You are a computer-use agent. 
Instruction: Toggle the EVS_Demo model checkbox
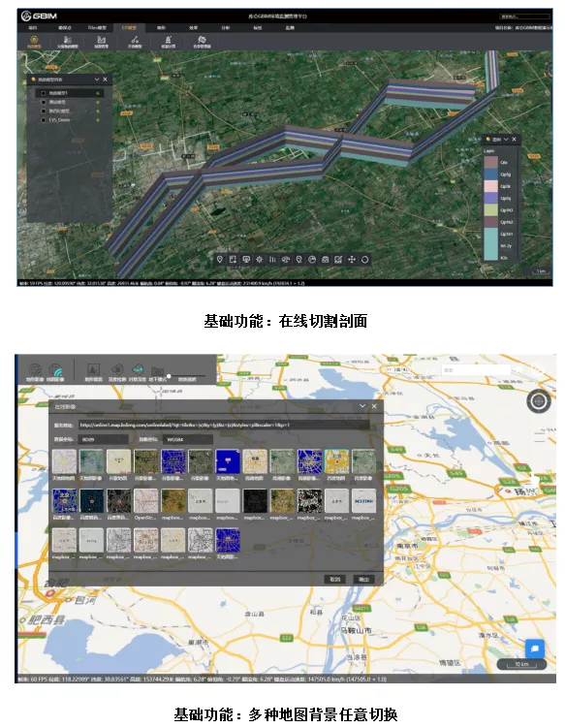[44, 120]
